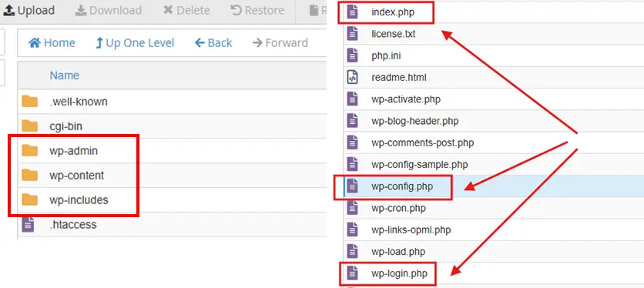Select the .well-known folder icon
The image size is (644, 288).
point(29,102)
